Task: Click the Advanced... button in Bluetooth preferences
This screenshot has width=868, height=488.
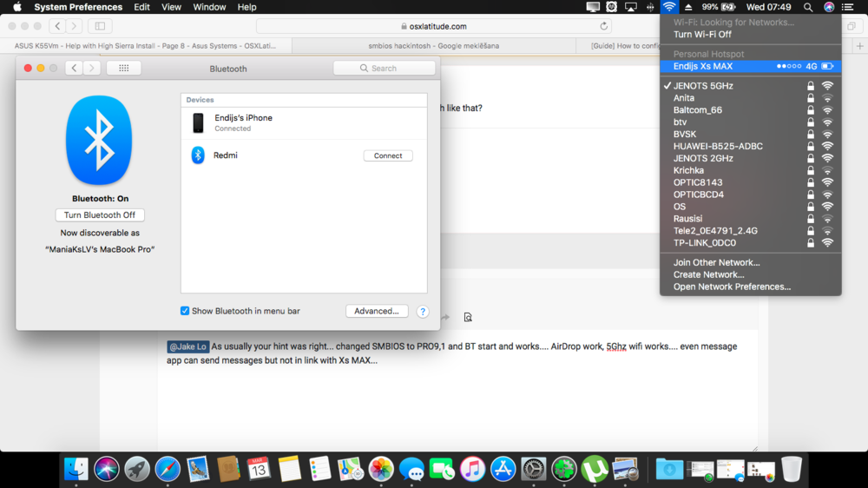Action: [377, 311]
